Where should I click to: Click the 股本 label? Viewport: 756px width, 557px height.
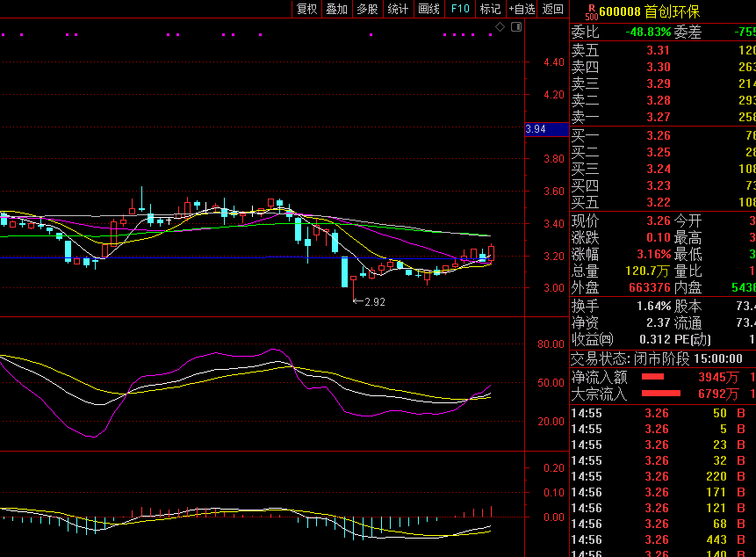pyautogui.click(x=688, y=307)
